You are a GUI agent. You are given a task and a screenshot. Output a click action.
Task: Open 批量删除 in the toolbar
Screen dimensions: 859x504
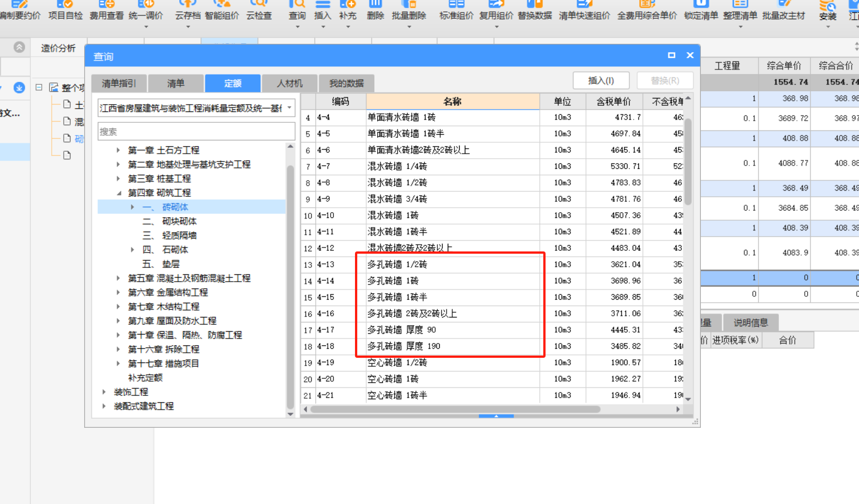click(x=408, y=11)
